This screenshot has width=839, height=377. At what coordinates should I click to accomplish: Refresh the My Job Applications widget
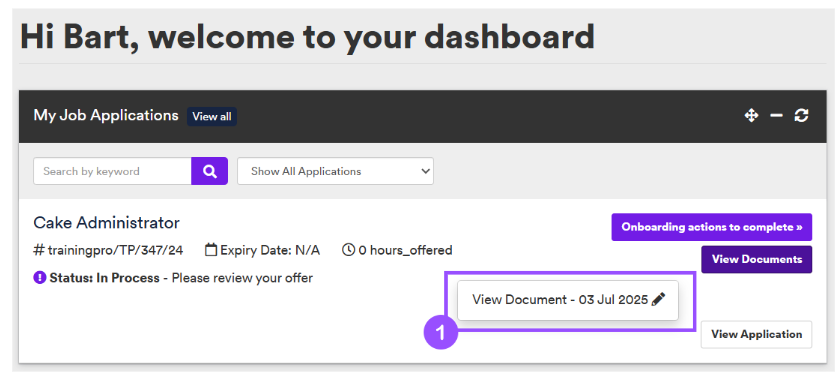(x=801, y=116)
